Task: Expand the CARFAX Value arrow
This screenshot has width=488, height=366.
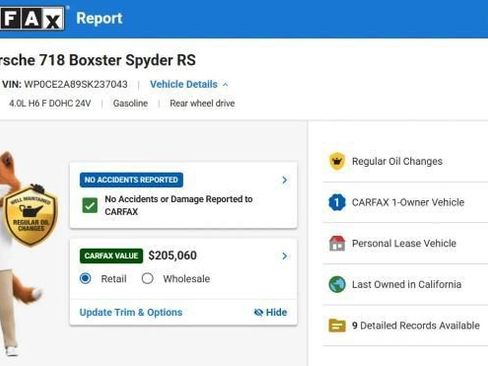Action: (x=284, y=256)
